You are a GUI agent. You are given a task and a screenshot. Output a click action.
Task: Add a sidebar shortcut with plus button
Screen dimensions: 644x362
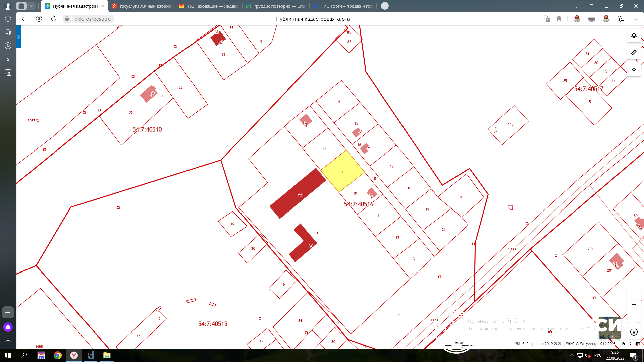click(x=8, y=312)
